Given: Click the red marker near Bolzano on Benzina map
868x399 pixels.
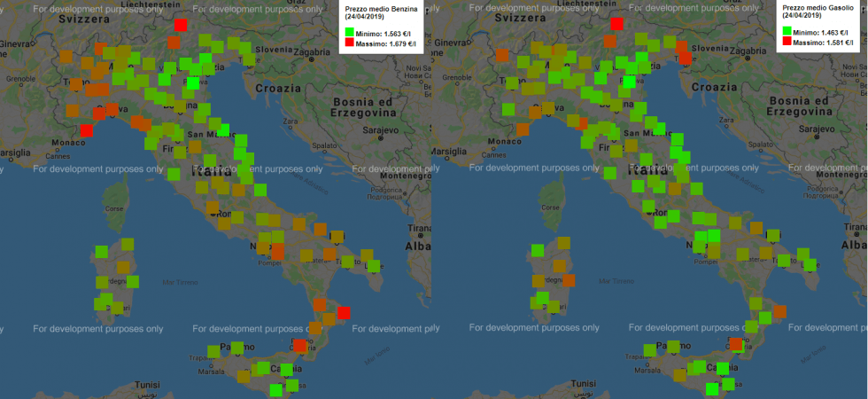Looking at the screenshot, I should coord(182,25).
